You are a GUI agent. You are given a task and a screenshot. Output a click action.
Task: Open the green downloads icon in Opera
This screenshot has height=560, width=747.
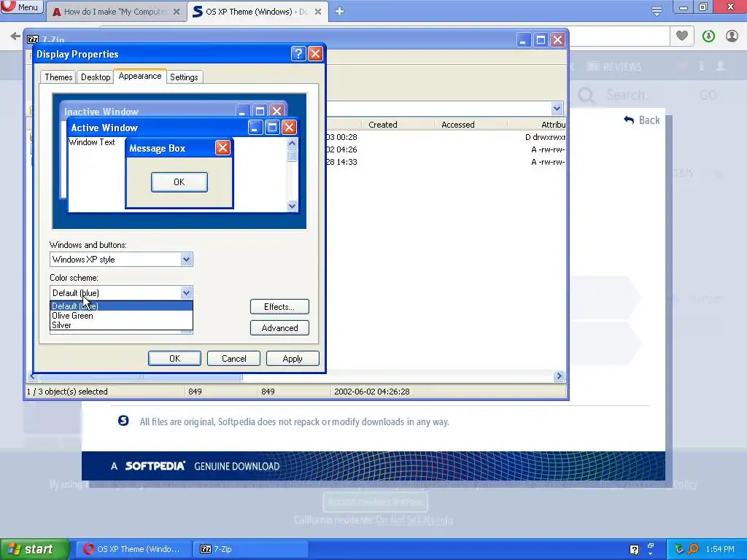[x=708, y=36]
